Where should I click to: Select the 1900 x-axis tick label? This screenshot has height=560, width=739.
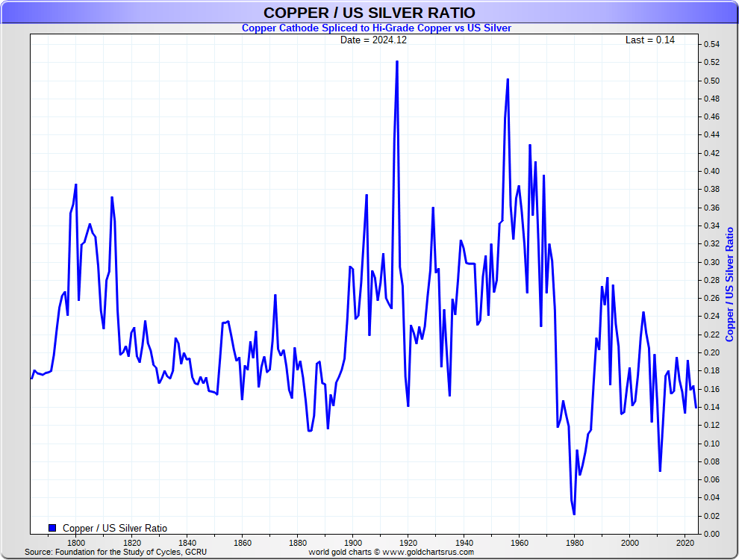(353, 543)
